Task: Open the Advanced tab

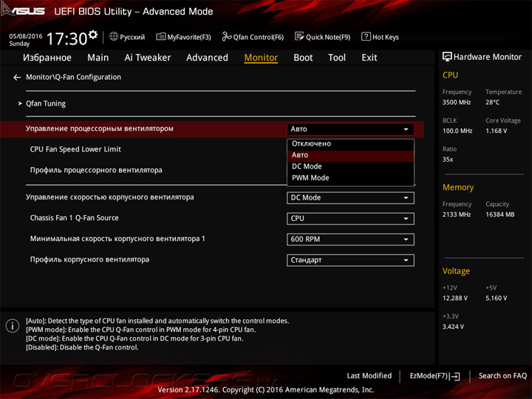Action: coord(208,58)
